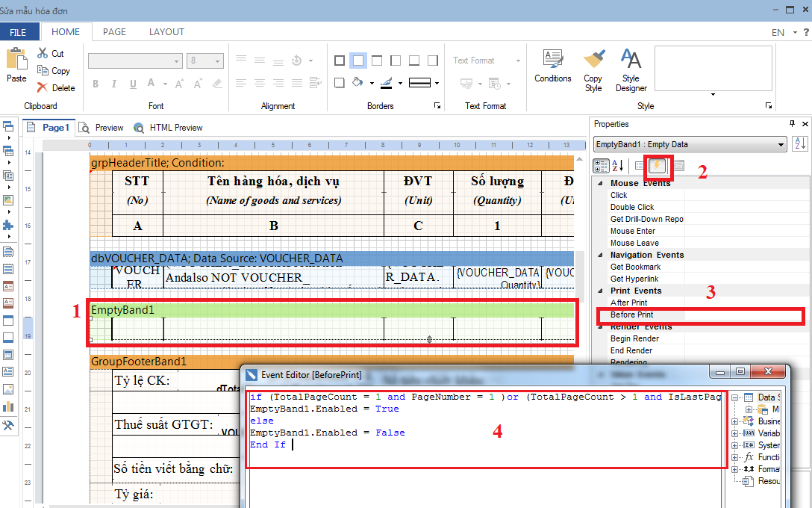Click the help question mark icon

click(x=806, y=32)
